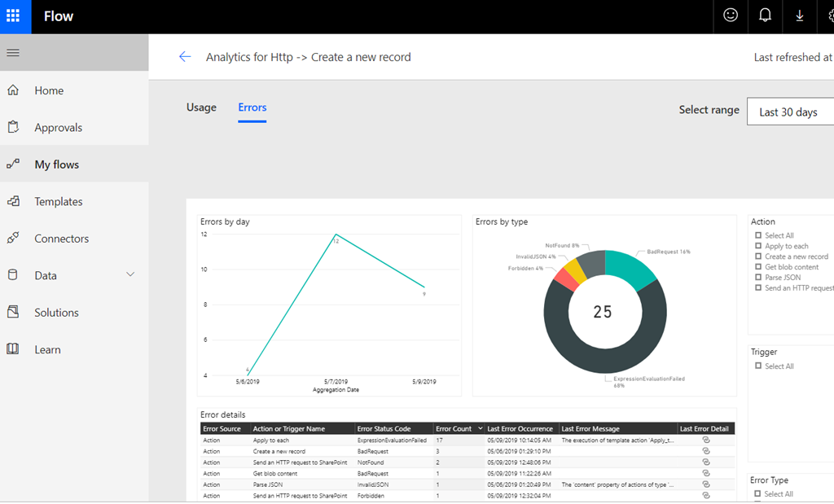Open the app launcher waffle icon
This screenshot has width=834, height=504.
point(13,16)
